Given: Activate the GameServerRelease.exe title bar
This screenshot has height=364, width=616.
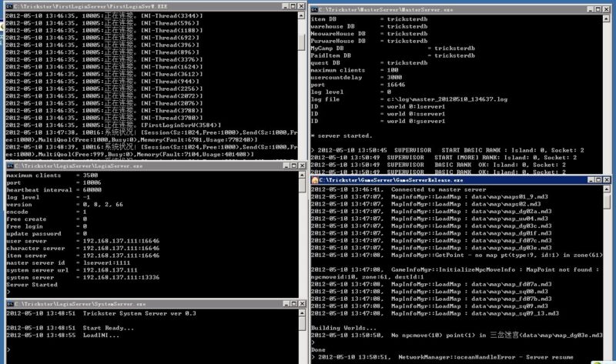Looking at the screenshot, I should coord(462,179).
